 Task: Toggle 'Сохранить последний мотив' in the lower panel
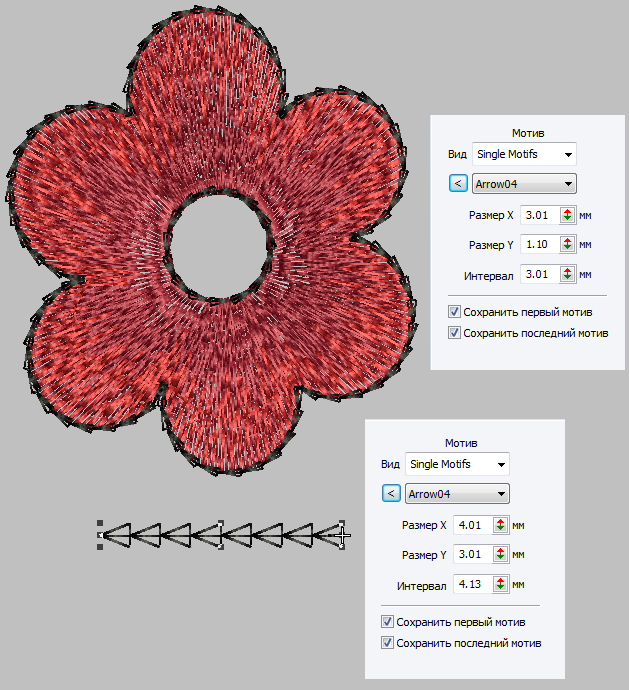pos(388,643)
